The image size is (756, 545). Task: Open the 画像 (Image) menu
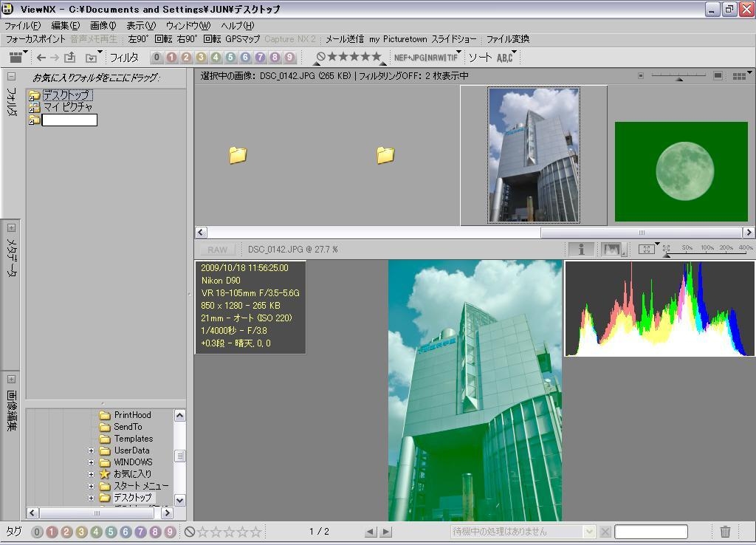(103, 26)
